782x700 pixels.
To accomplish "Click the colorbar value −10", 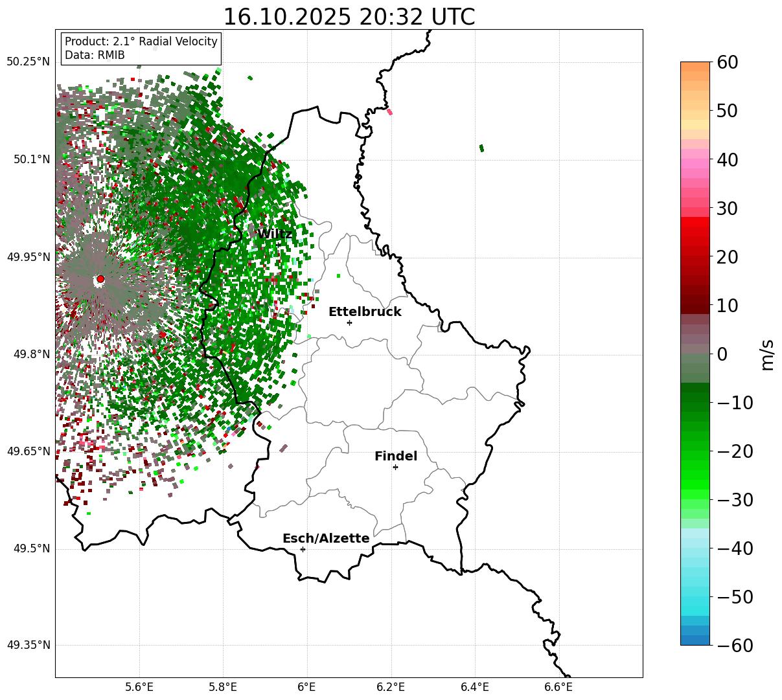I will point(735,402).
